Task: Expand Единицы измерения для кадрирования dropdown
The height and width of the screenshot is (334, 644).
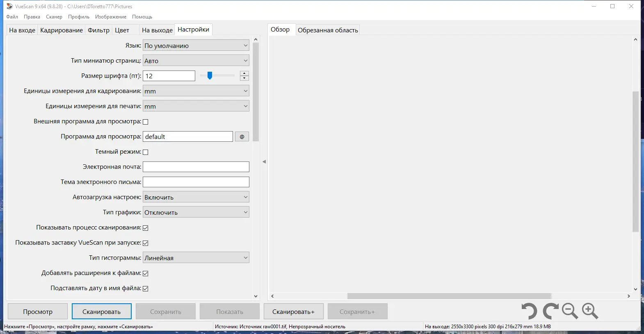Action: [x=196, y=91]
